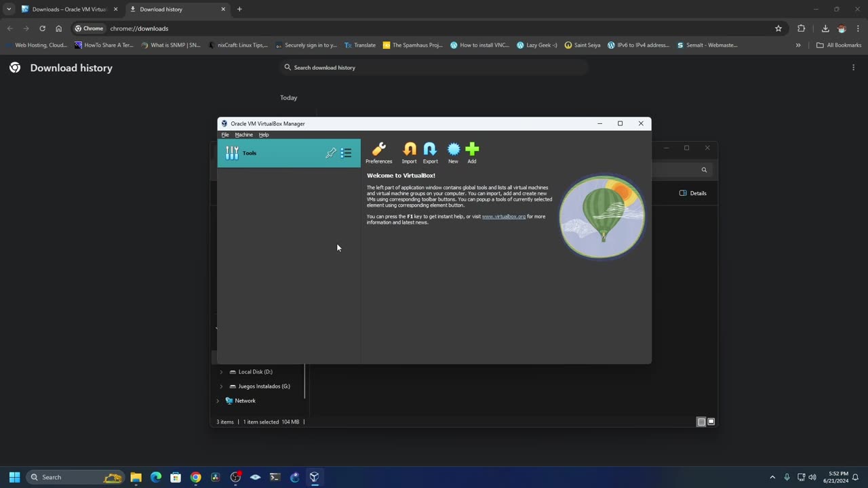This screenshot has width=868, height=488.
Task: Open OBS Studio from the taskbar
Action: coord(235,477)
